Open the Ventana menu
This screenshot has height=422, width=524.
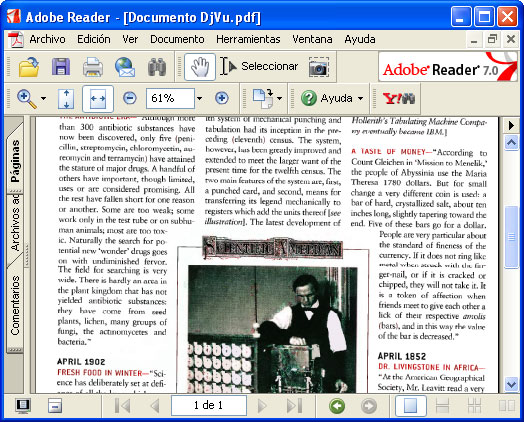pyautogui.click(x=312, y=39)
